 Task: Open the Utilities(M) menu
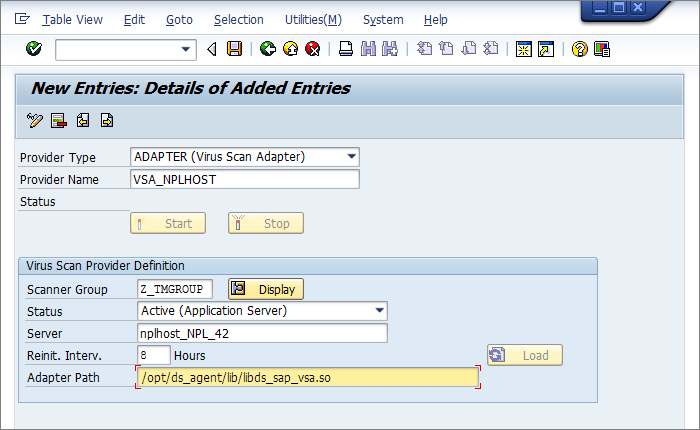[x=312, y=19]
